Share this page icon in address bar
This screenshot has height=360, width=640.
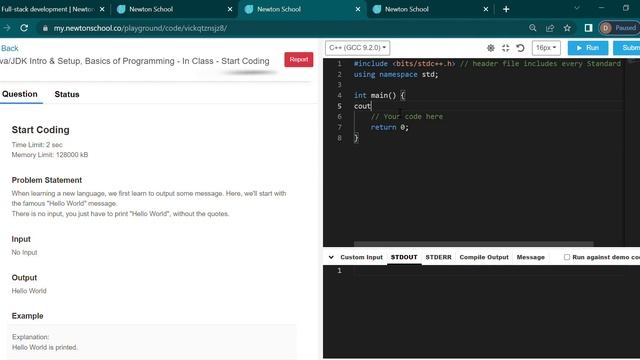[550, 28]
